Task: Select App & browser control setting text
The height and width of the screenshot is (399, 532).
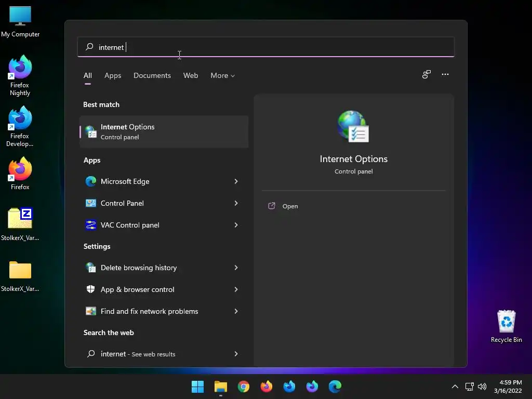Action: (x=137, y=289)
